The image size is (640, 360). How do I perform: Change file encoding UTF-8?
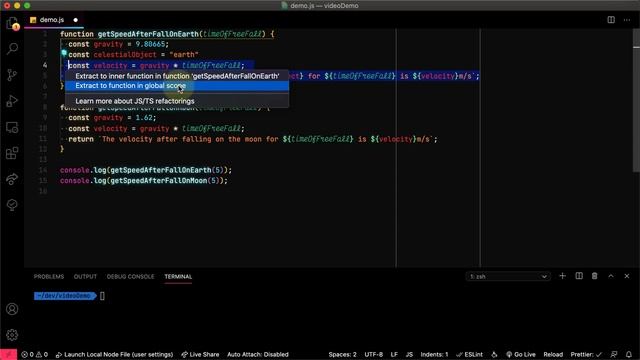(x=373, y=354)
